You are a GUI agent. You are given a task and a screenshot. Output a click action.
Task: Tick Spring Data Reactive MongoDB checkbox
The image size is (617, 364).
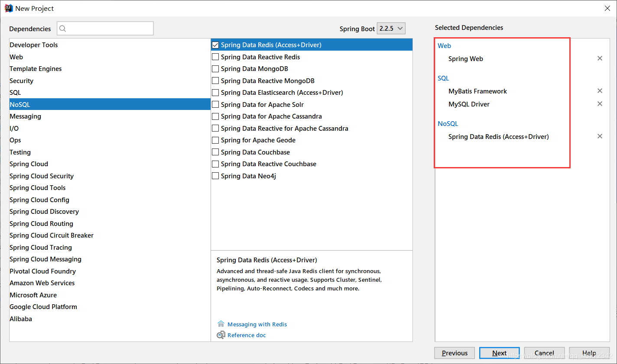(215, 81)
